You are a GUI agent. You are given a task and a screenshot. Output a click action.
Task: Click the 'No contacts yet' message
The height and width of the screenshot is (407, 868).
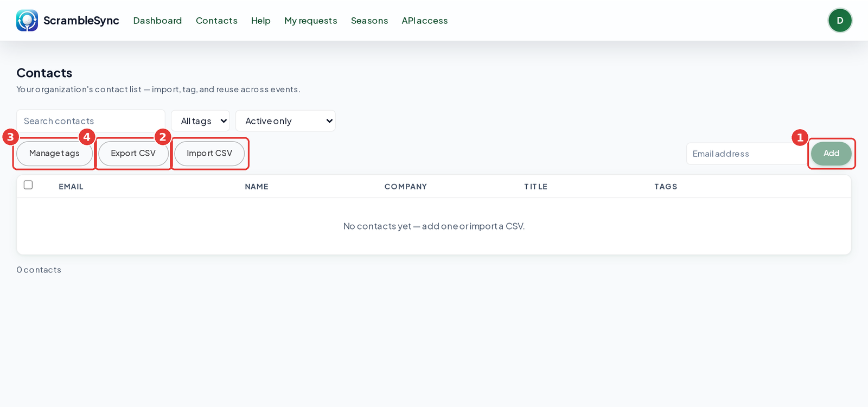coord(434,226)
